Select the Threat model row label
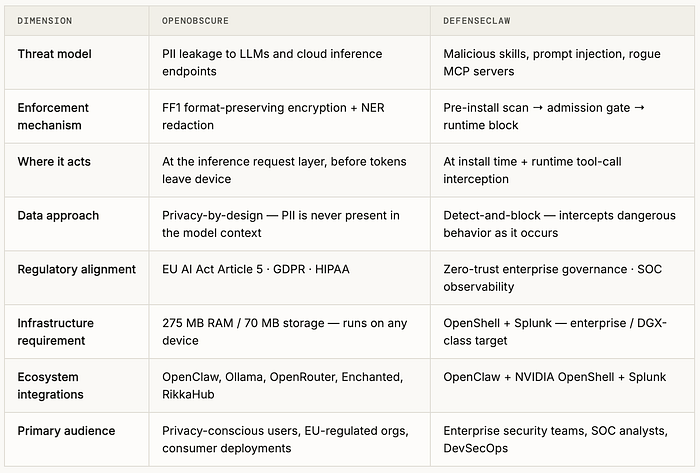 pyautogui.click(x=54, y=54)
